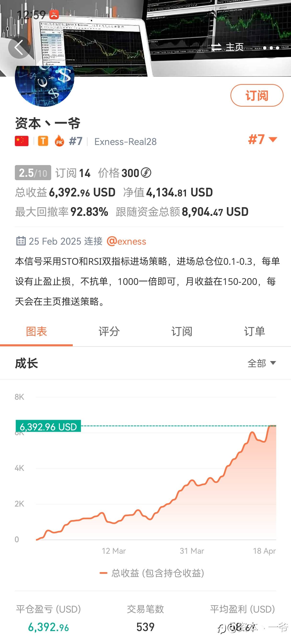Image resolution: width=291 pixels, height=644 pixels.
Task: Open the @exness broker link
Action: click(126, 241)
